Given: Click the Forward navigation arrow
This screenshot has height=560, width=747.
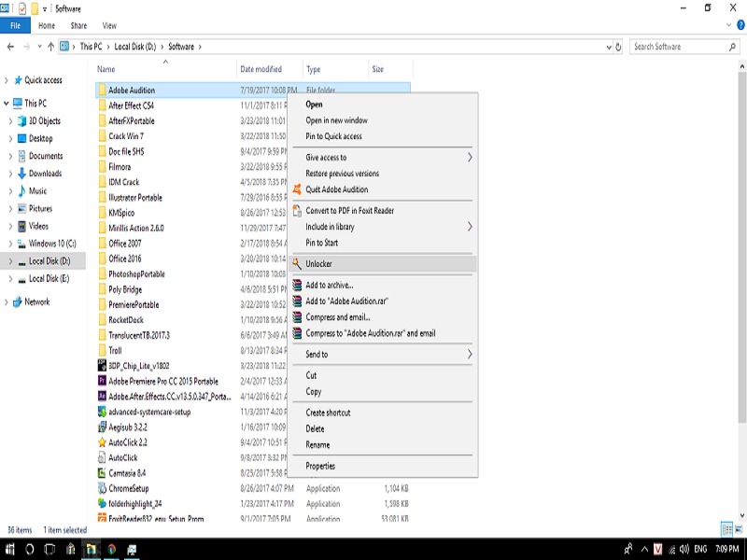Looking at the screenshot, I should pos(27,47).
